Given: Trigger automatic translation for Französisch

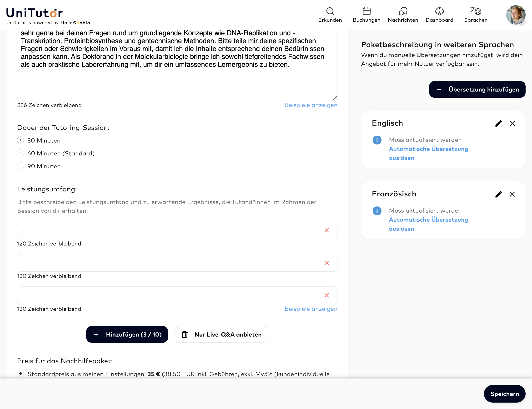Looking at the screenshot, I should [x=428, y=224].
